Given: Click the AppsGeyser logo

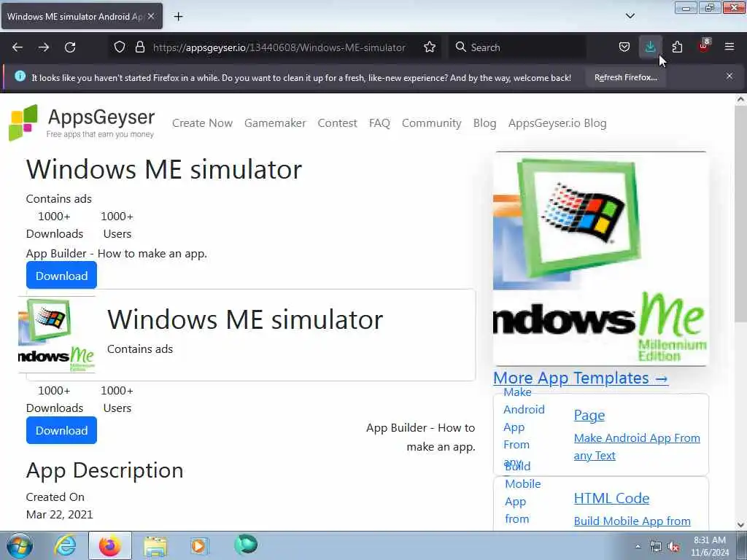Looking at the screenshot, I should [82, 122].
